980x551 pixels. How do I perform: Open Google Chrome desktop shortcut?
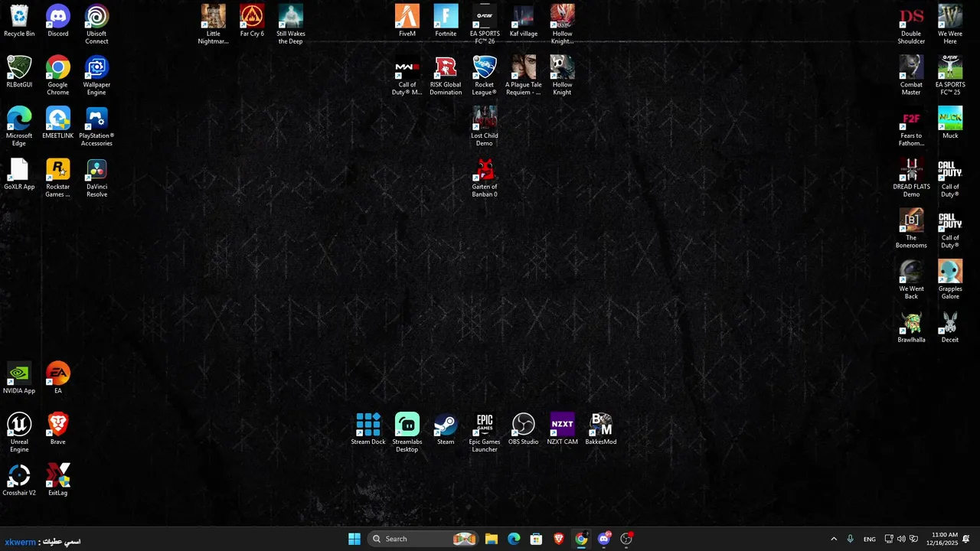[x=58, y=76]
